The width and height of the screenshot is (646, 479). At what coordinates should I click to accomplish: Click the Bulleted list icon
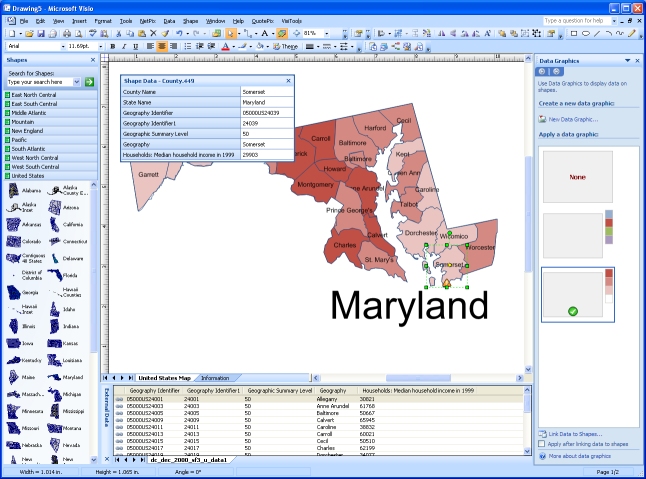click(188, 47)
